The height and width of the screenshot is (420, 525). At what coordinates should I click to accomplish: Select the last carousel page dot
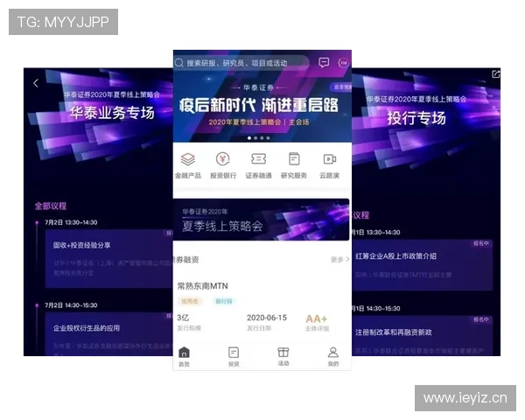pyautogui.click(x=269, y=138)
